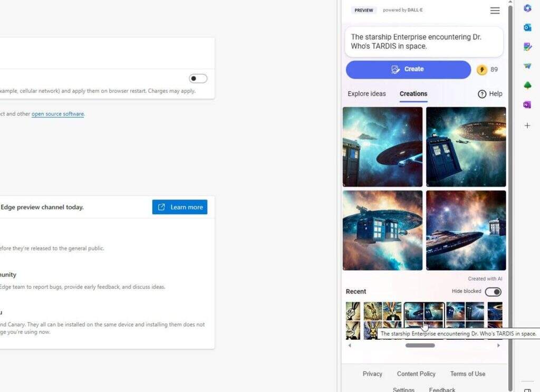Click the Created with AI label

[485, 279]
